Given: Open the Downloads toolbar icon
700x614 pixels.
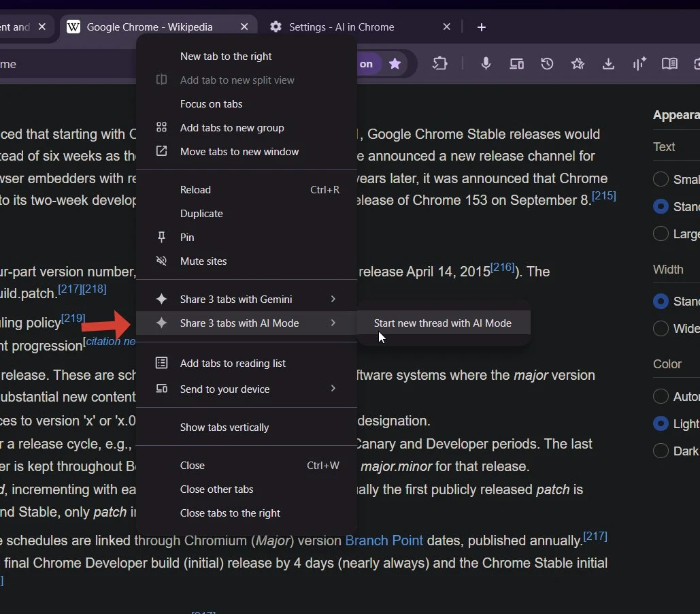Looking at the screenshot, I should click(x=608, y=64).
